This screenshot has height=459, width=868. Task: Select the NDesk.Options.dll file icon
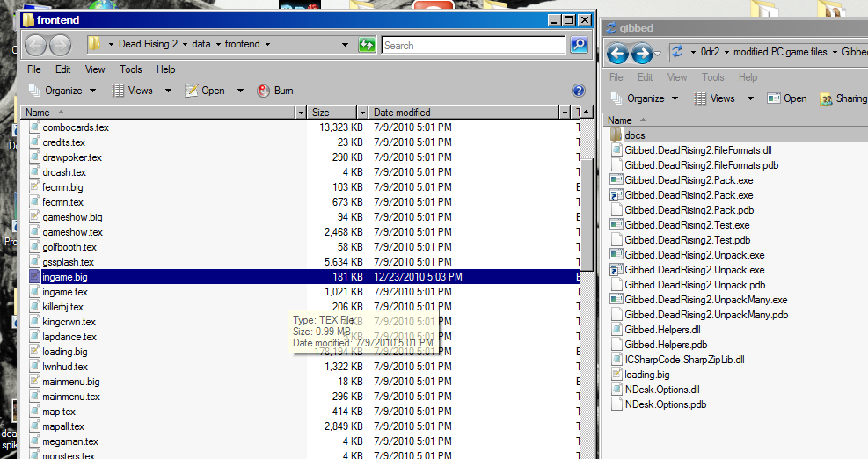click(x=616, y=390)
